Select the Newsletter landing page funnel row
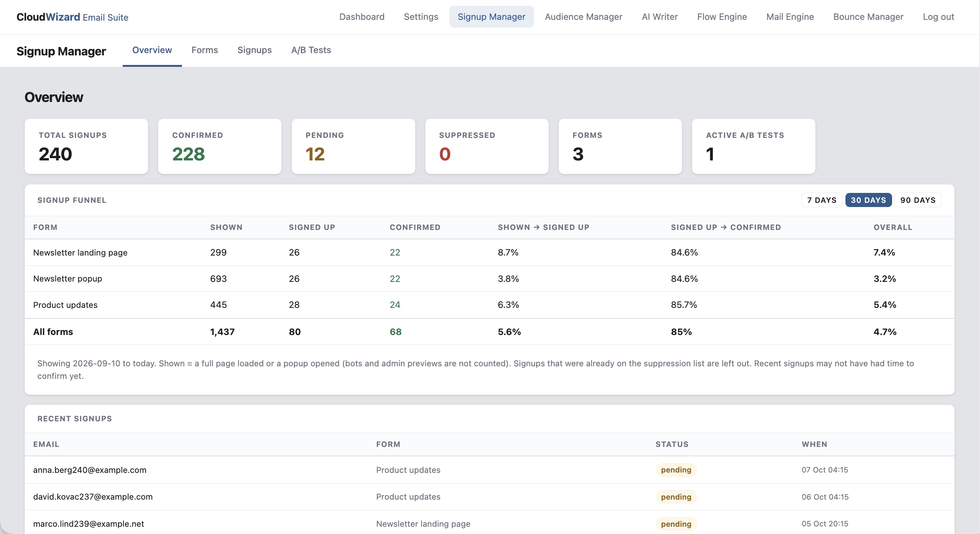This screenshot has height=534, width=980. 489,252
